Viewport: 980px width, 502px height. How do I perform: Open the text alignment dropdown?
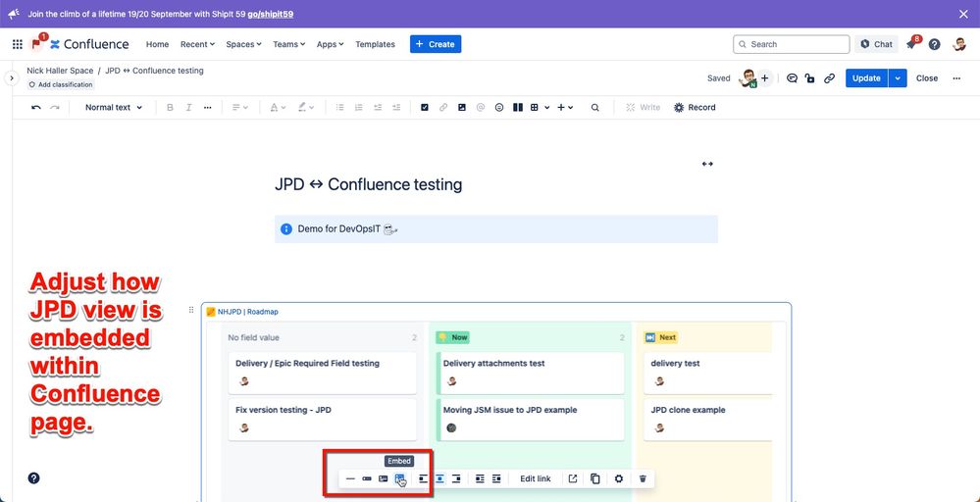point(240,108)
